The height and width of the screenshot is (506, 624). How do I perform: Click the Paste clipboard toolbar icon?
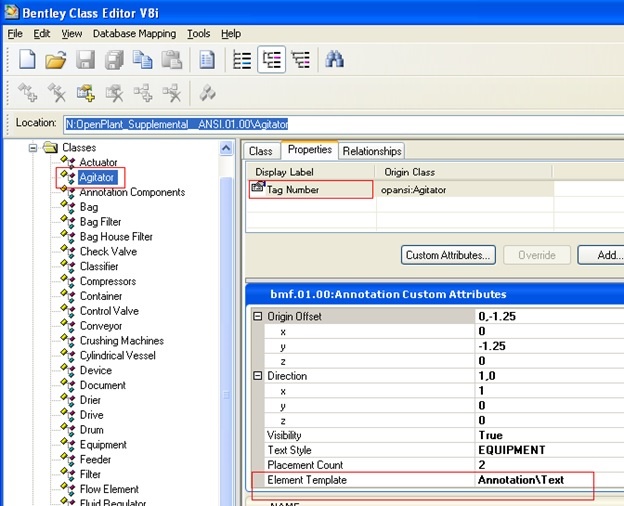172,60
